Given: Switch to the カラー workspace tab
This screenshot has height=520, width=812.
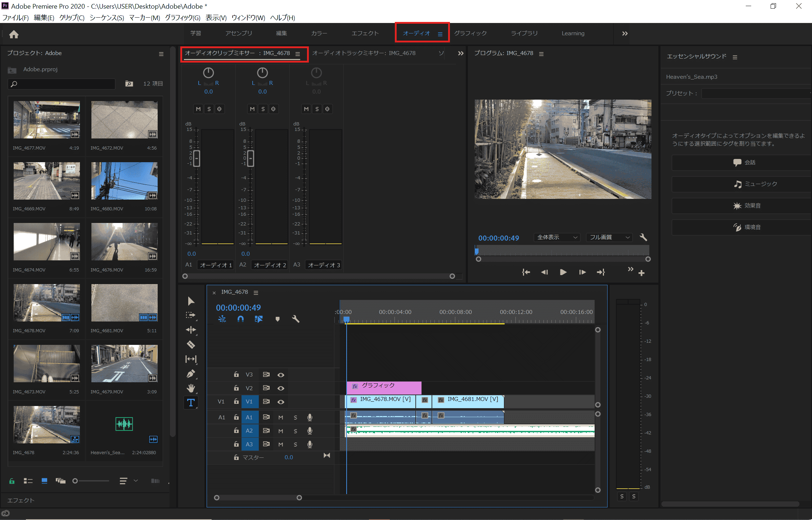Looking at the screenshot, I should [x=319, y=33].
